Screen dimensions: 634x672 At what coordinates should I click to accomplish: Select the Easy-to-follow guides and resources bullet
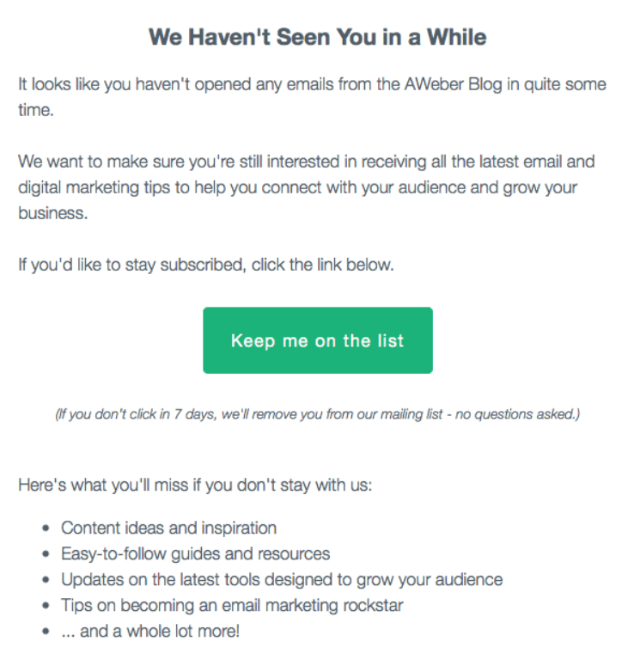click(195, 553)
